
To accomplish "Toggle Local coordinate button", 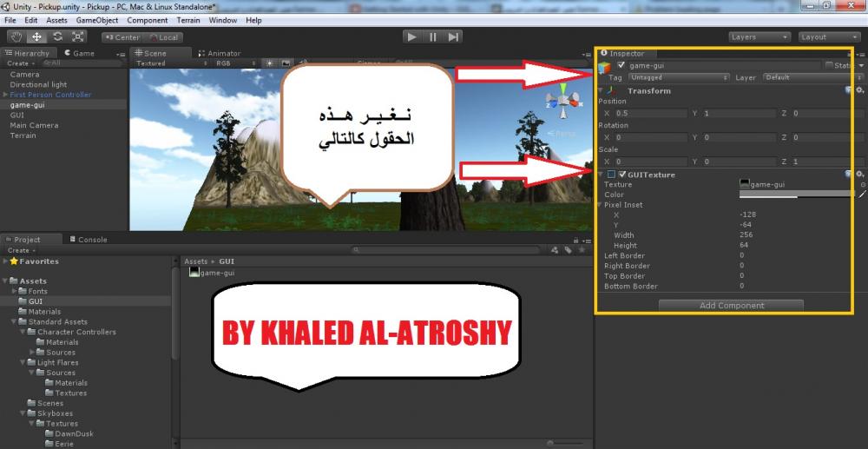I will [163, 37].
